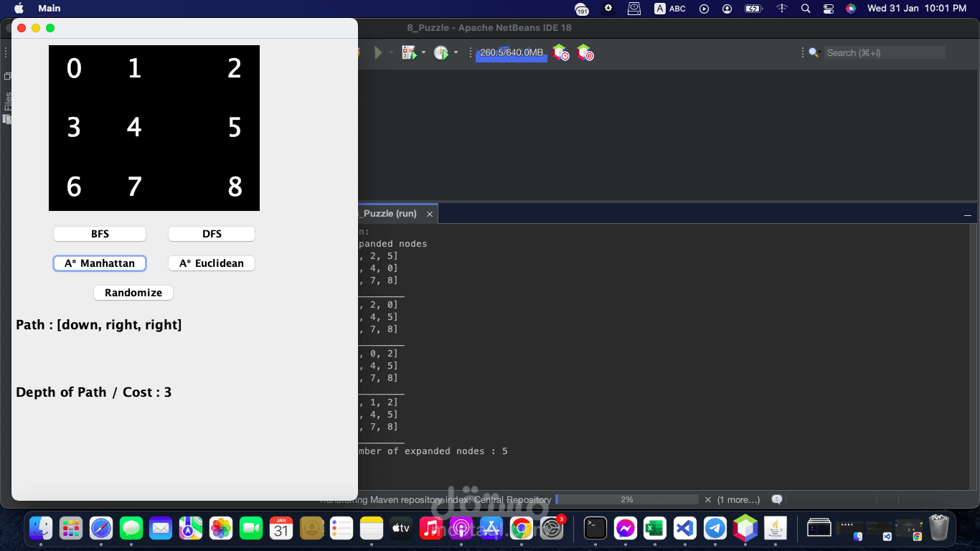Viewport: 980px width, 551px height.
Task: Click the profiler cube icon with target
Action: (585, 52)
